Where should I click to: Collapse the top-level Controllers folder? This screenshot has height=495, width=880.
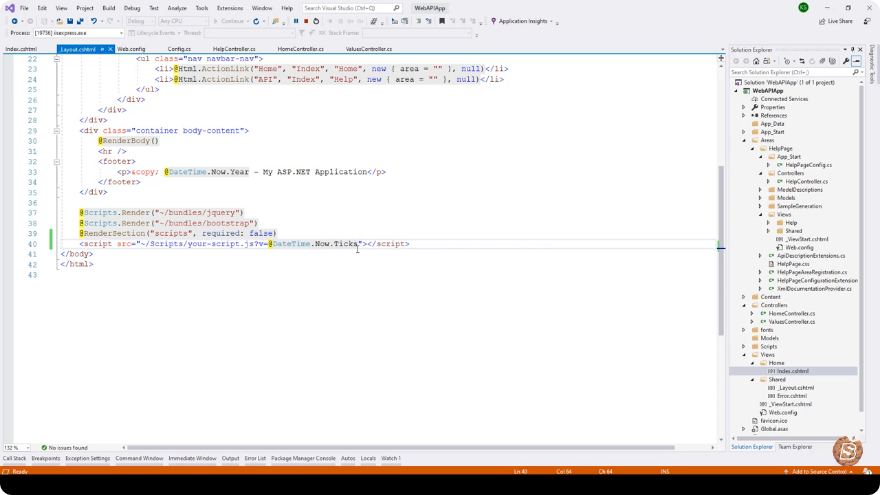tap(744, 305)
